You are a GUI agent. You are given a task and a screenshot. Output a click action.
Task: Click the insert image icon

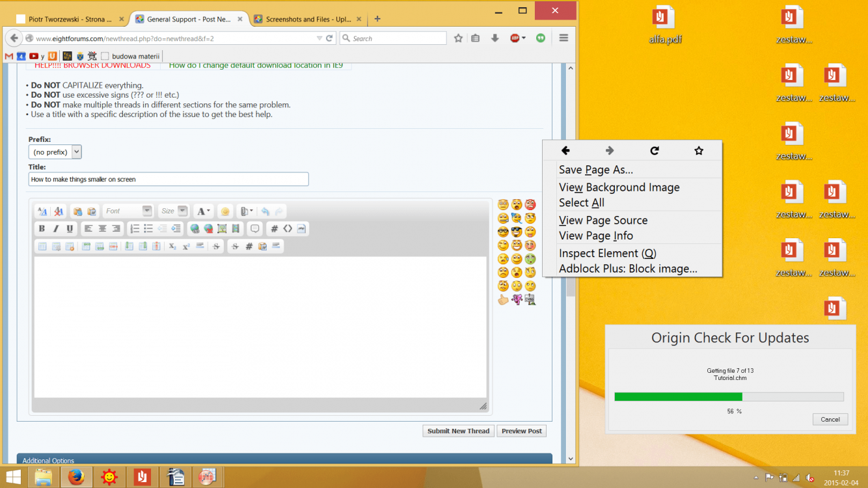222,228
